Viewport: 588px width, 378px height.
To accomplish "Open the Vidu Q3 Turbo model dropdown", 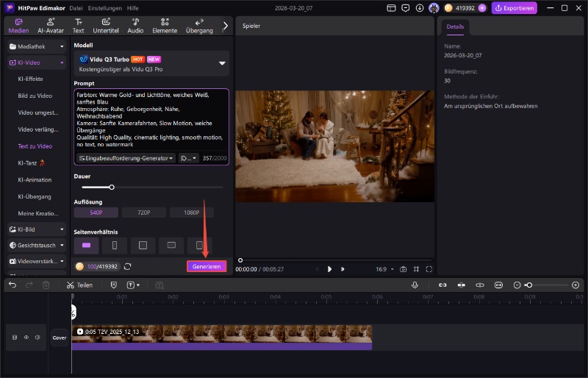I will [222, 63].
